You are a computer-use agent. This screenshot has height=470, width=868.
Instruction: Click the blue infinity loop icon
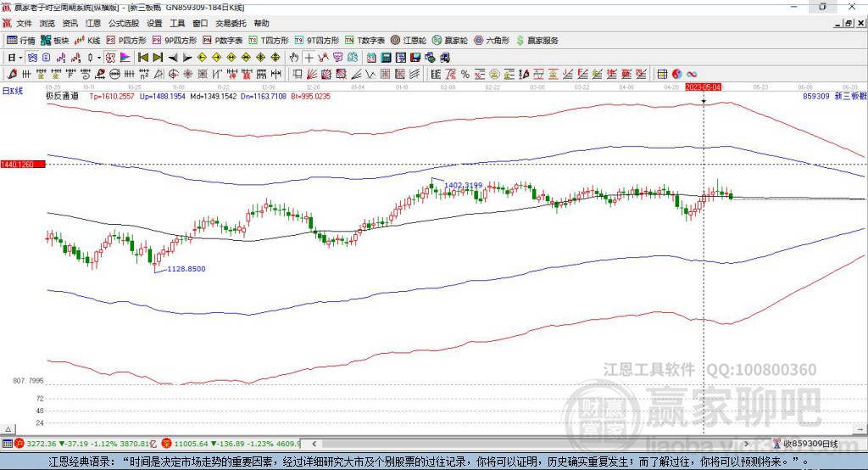[692, 74]
